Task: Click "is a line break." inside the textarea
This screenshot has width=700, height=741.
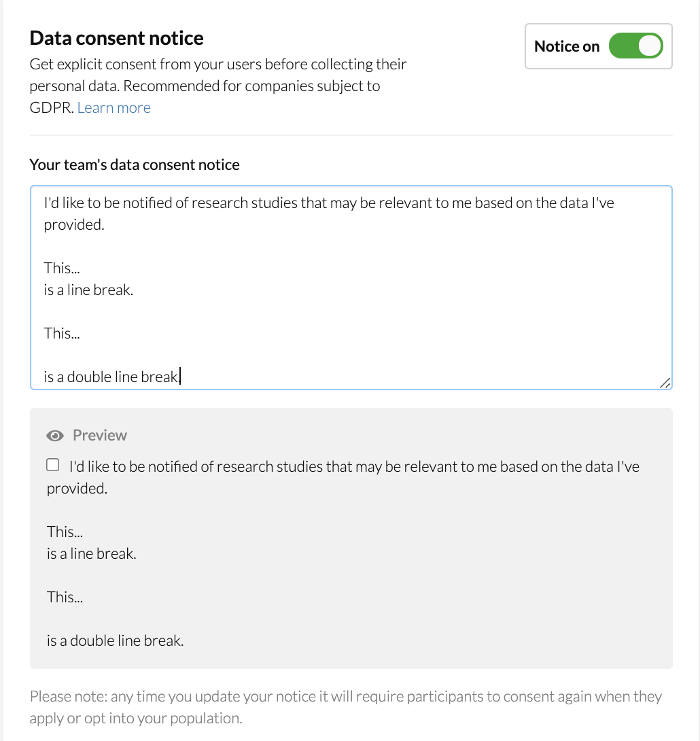Action: pos(88,290)
